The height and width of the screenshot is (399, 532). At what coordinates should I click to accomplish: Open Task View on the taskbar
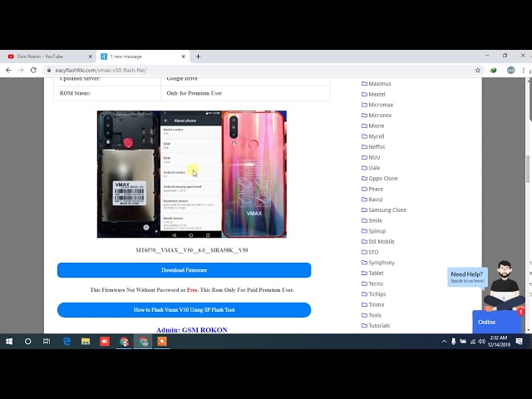[x=47, y=342]
